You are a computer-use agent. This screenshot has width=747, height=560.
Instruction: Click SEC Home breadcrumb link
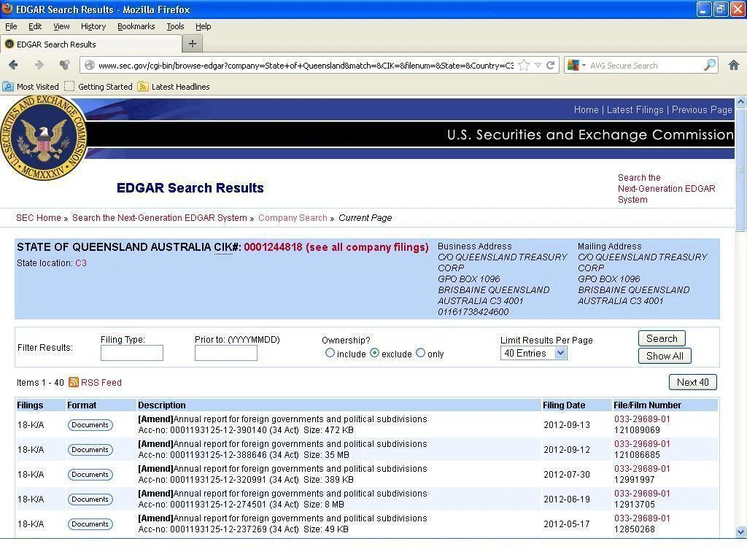click(39, 217)
